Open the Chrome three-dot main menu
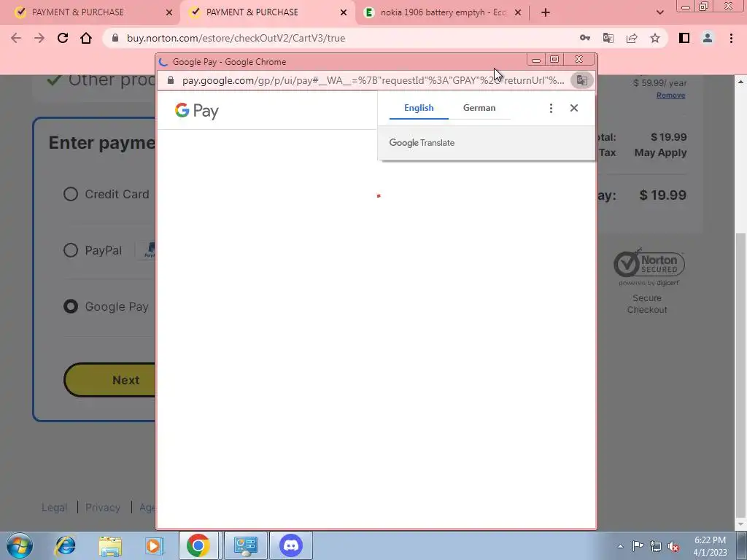This screenshot has height=560, width=747. [731, 38]
